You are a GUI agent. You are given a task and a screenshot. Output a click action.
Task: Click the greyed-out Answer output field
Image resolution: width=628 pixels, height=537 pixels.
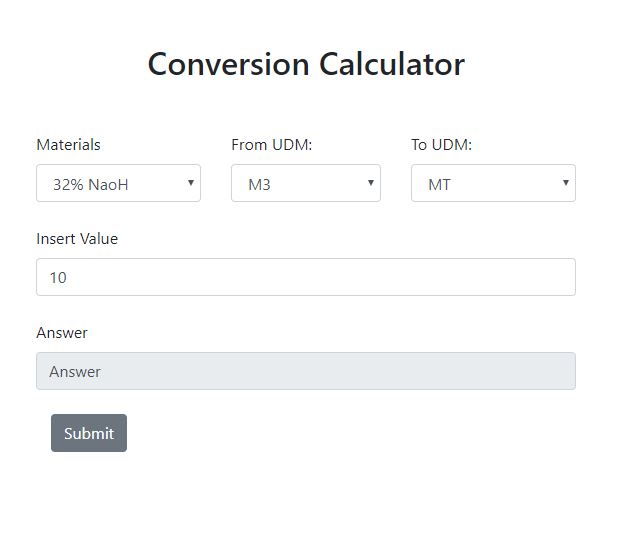coord(305,371)
